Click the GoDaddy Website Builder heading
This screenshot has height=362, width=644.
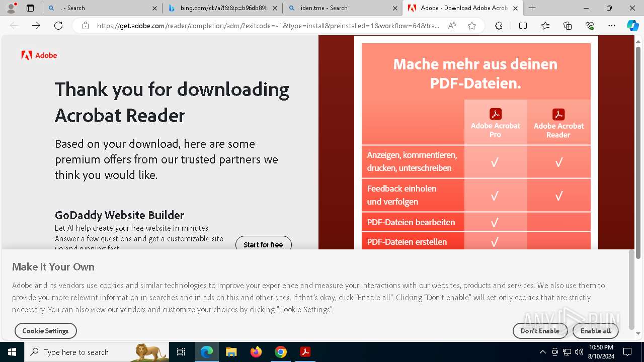[x=119, y=215]
